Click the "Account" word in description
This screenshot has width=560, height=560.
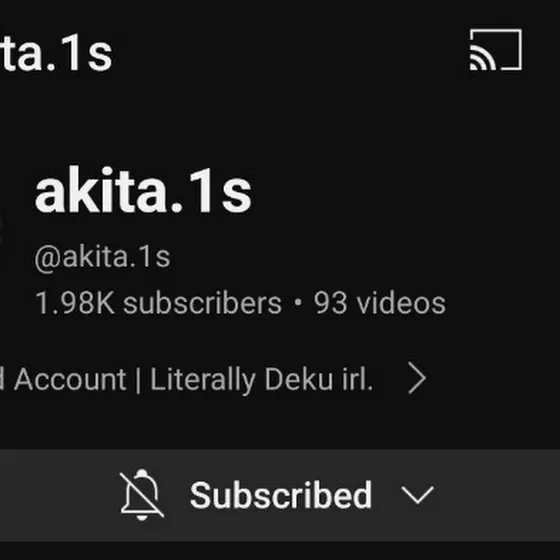pyautogui.click(x=70, y=379)
